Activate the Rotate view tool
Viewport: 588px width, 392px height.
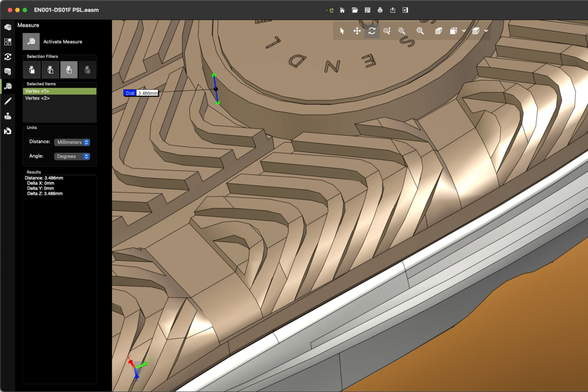pos(372,31)
